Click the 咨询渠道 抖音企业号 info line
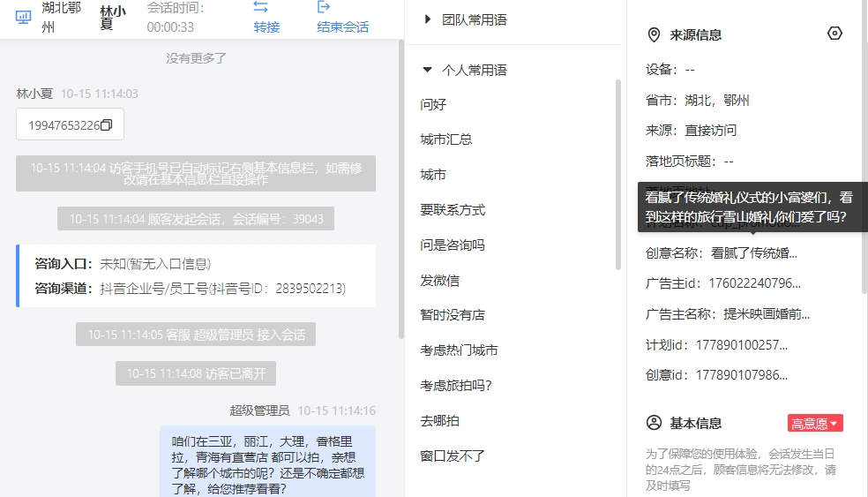Image resolution: width=868 pixels, height=497 pixels. [x=190, y=288]
